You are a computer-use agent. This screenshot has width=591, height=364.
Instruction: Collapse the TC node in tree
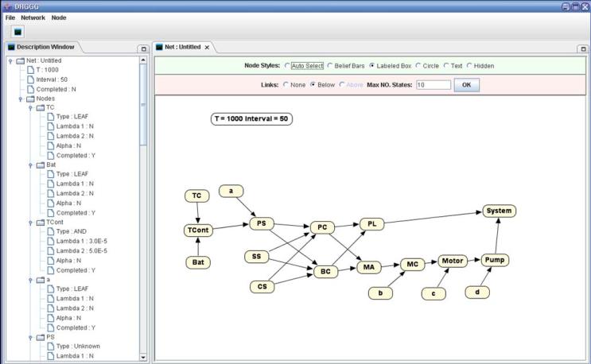[30, 107]
